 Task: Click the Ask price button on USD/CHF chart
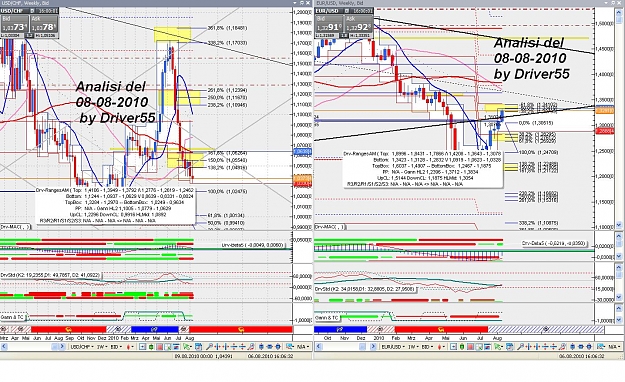pyautogui.click(x=44, y=24)
